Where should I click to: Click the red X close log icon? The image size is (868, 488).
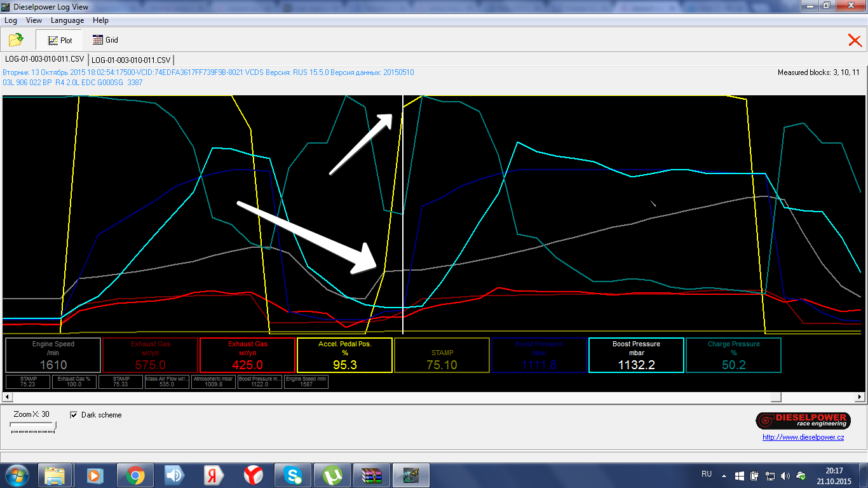coord(855,41)
